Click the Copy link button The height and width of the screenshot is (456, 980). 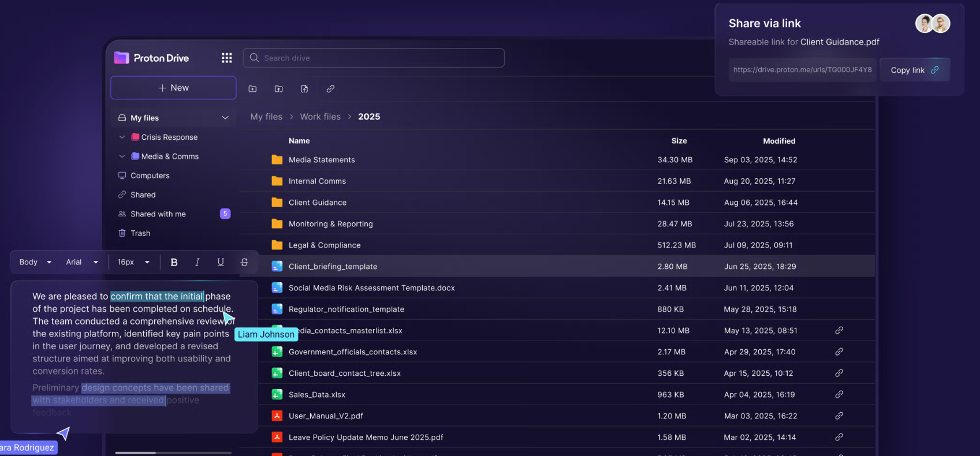(x=914, y=70)
